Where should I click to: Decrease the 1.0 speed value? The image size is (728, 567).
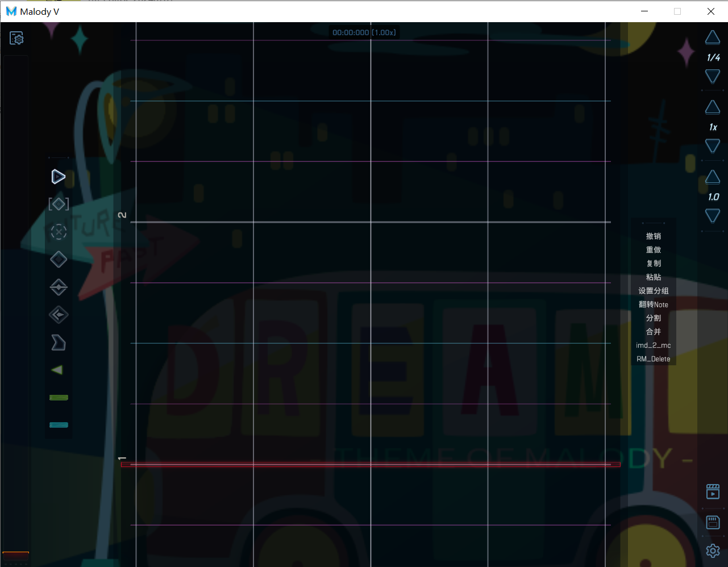pos(713,216)
